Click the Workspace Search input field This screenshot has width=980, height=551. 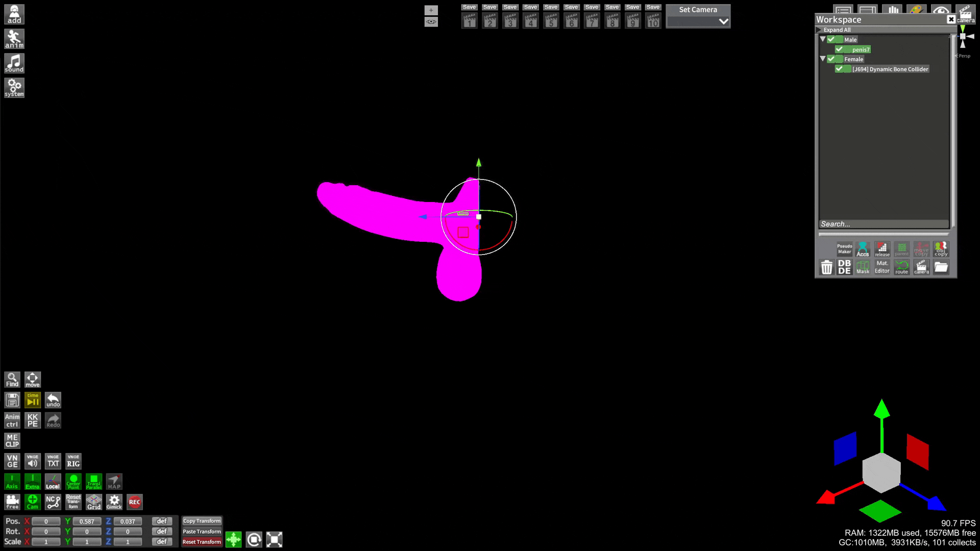[x=883, y=224]
